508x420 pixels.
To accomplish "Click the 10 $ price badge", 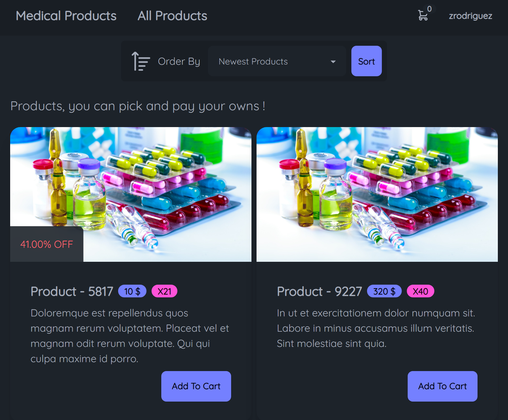I will (132, 291).
